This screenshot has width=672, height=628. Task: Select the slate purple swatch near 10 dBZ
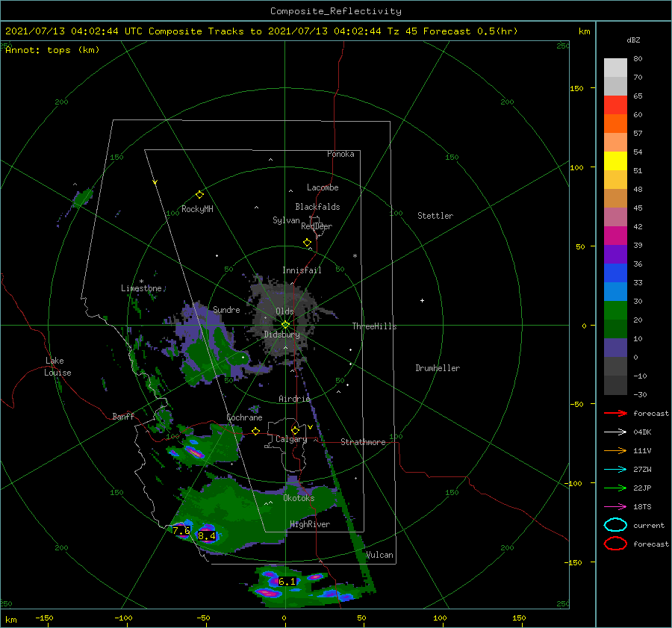coord(615,348)
